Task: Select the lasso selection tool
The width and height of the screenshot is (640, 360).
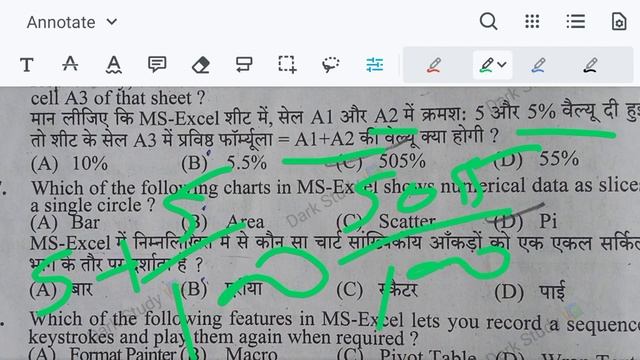Action: click(330, 64)
